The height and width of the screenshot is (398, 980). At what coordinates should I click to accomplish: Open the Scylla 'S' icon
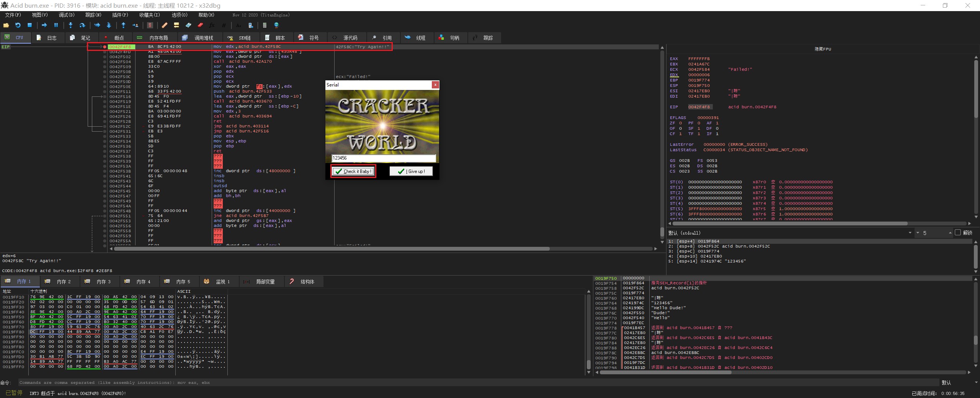150,25
